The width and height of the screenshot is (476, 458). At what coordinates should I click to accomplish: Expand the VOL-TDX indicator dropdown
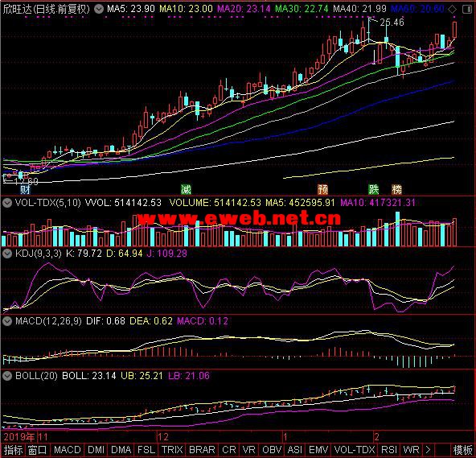tap(7, 203)
